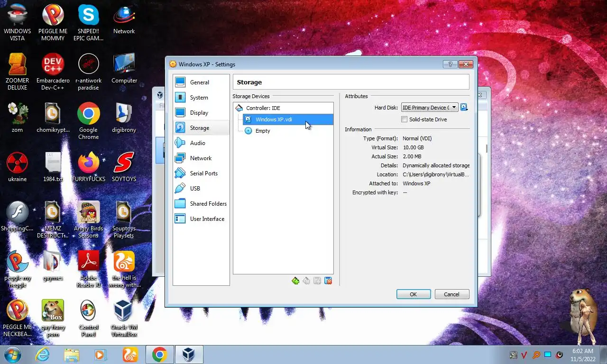Click the actual size value 2.00 MB
The height and width of the screenshot is (364, 607).
[412, 156]
